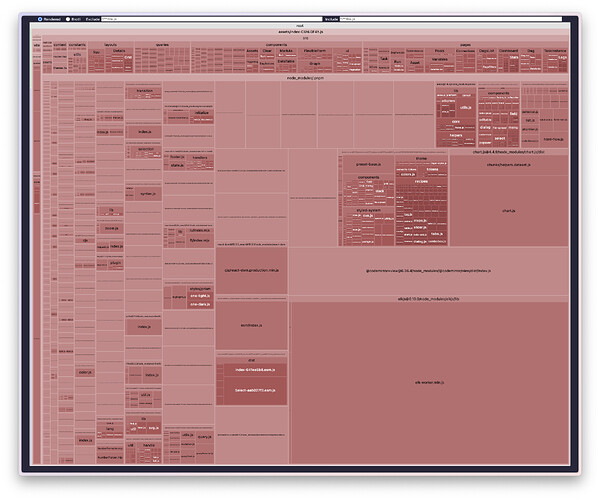Open the components group under src
Screen dimensions: 599x500
click(276, 45)
